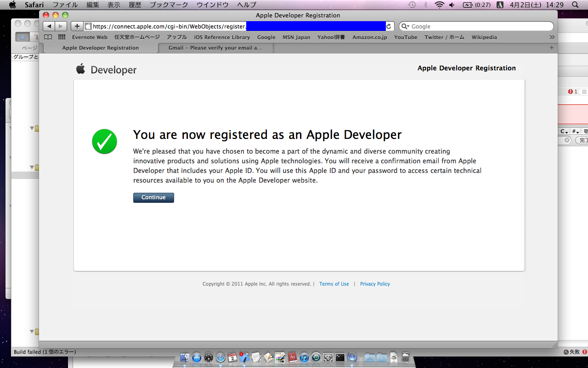The height and width of the screenshot is (368, 588).
Task: Click the Safari forward arrow button
Action: click(x=61, y=27)
